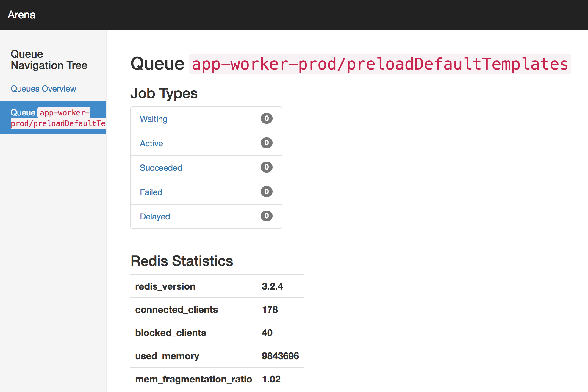Click the connected clients value 178
This screenshot has width=588, height=392.
(270, 310)
